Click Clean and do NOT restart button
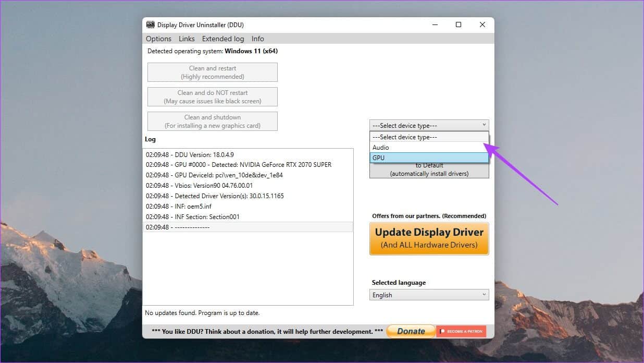 [x=213, y=97]
